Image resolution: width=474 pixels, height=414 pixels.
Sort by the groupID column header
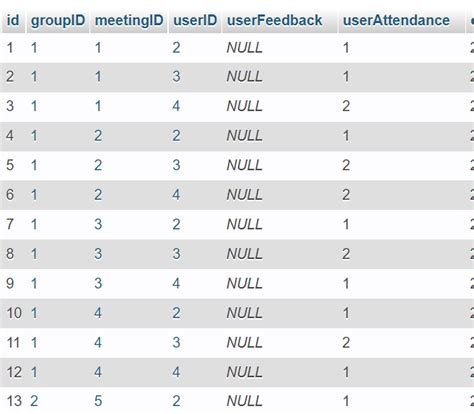point(58,21)
